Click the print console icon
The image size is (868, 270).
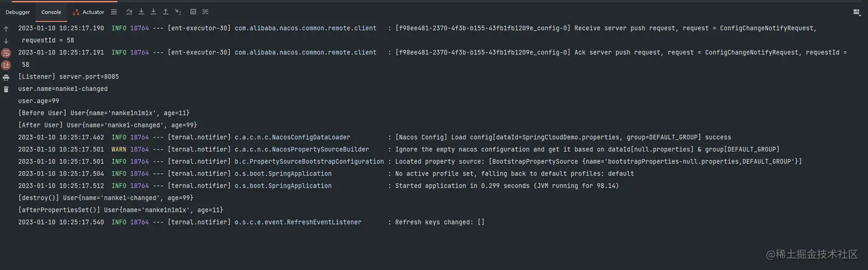pyautogui.click(x=6, y=77)
